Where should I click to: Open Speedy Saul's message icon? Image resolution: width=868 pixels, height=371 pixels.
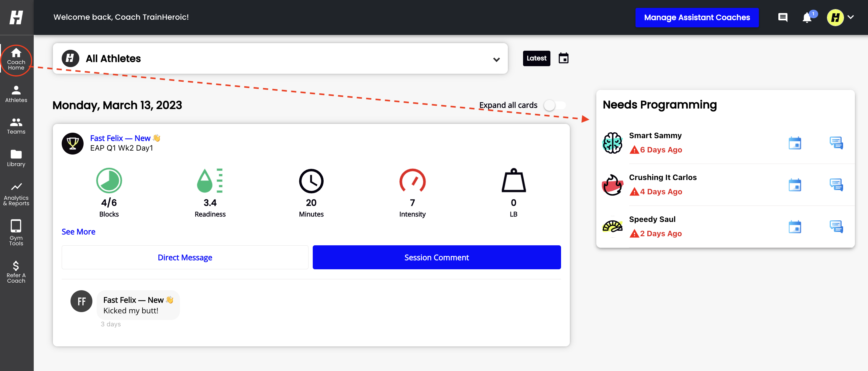836,226
